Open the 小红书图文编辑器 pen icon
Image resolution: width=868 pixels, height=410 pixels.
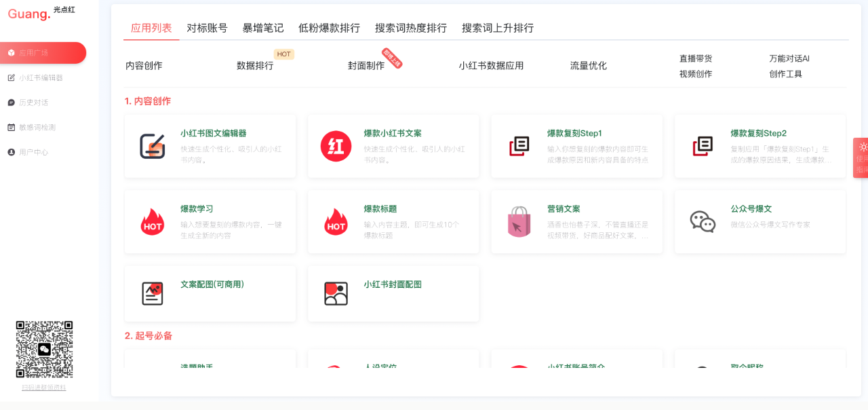point(152,145)
